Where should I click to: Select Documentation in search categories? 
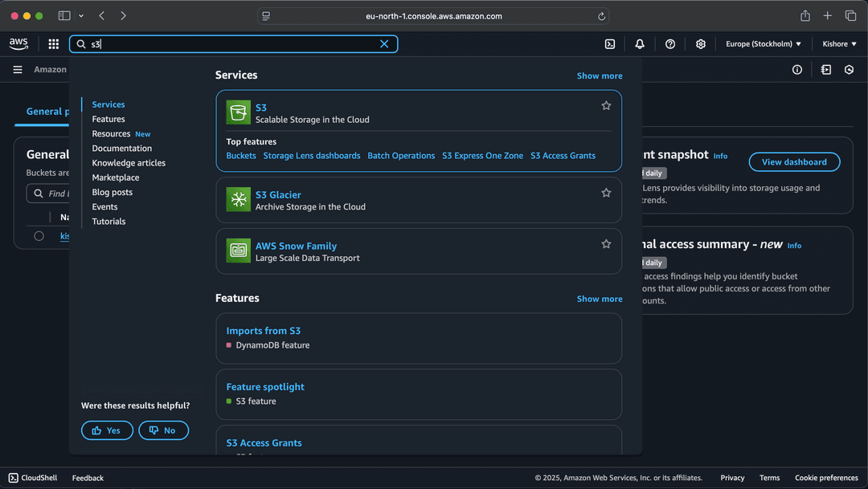(121, 149)
